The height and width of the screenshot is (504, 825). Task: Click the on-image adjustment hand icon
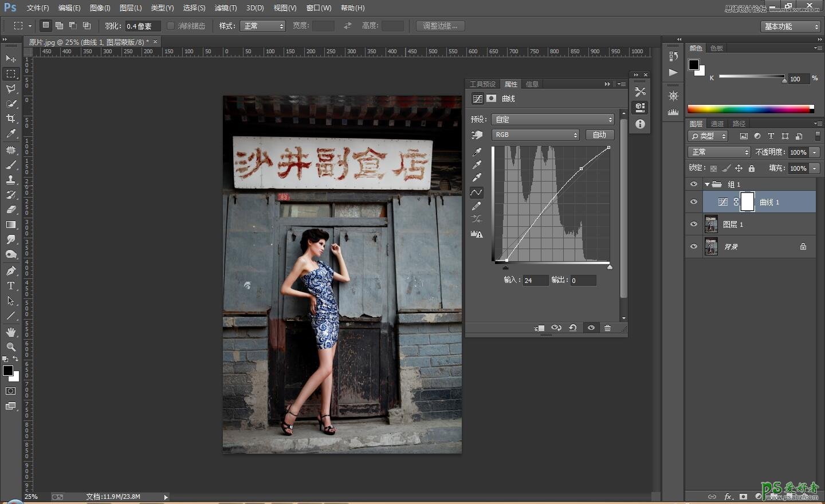click(477, 135)
